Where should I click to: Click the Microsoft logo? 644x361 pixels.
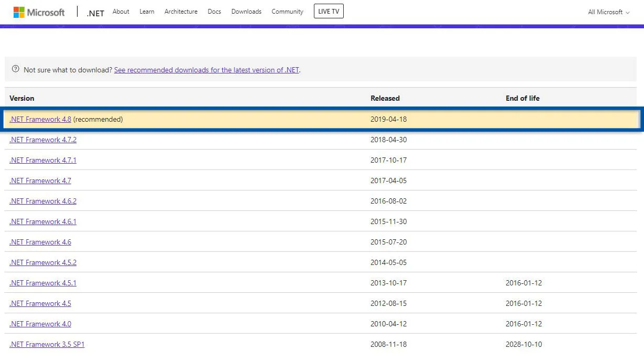(38, 12)
